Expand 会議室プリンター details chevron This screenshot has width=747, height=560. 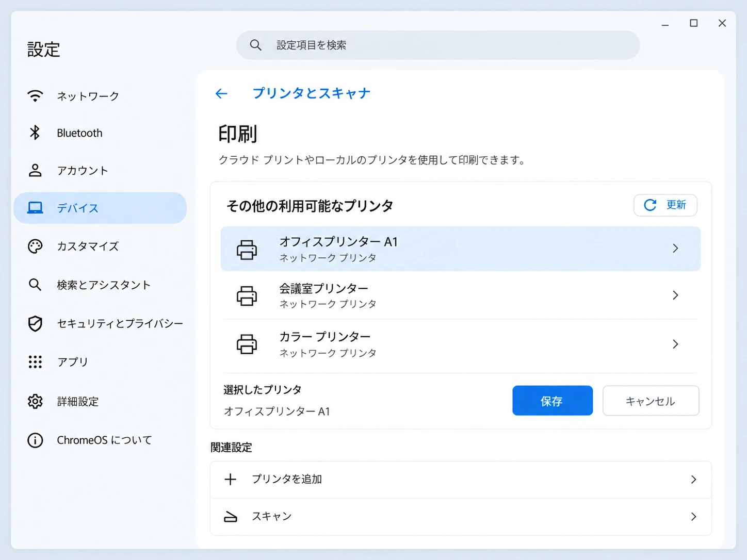[675, 295]
